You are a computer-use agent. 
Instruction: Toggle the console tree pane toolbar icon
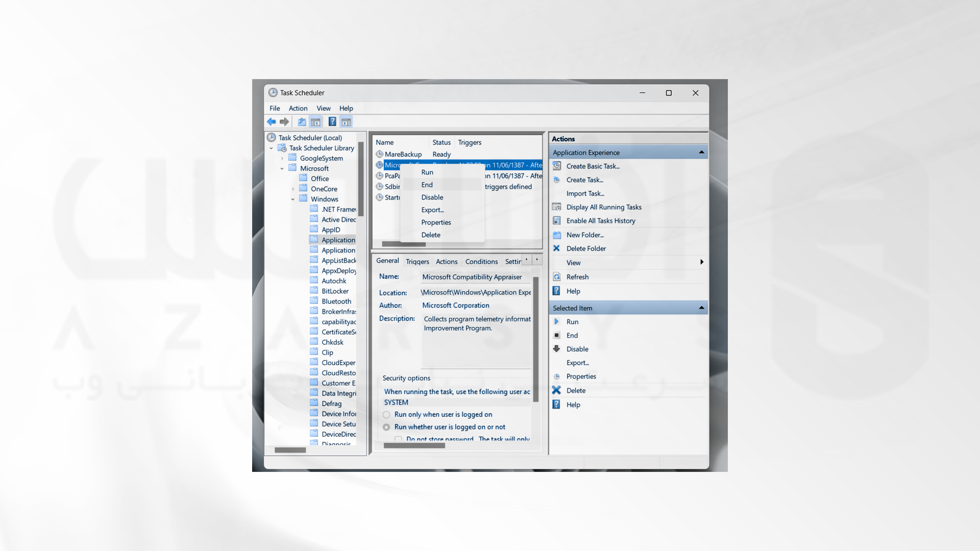(x=316, y=122)
